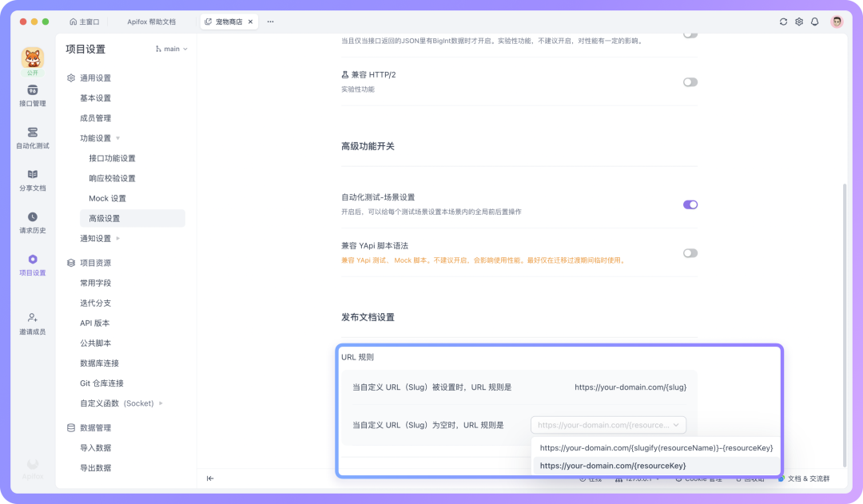Click the refresh sync icon in title bar

tap(783, 22)
